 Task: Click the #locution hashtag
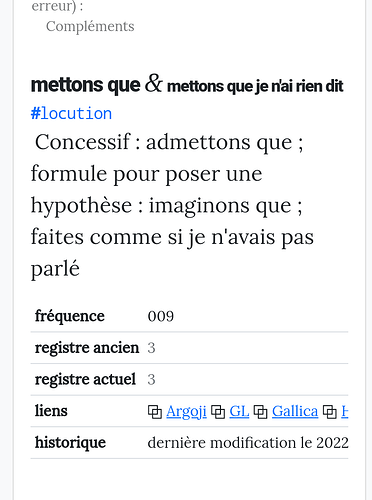click(71, 114)
